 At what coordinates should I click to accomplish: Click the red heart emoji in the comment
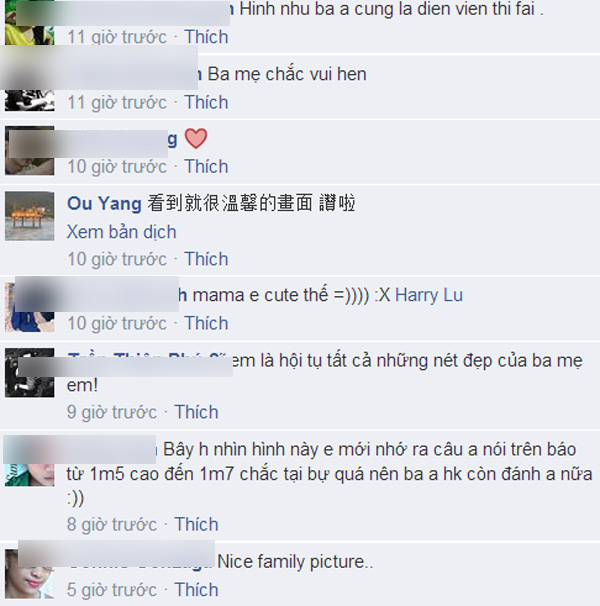(x=196, y=138)
